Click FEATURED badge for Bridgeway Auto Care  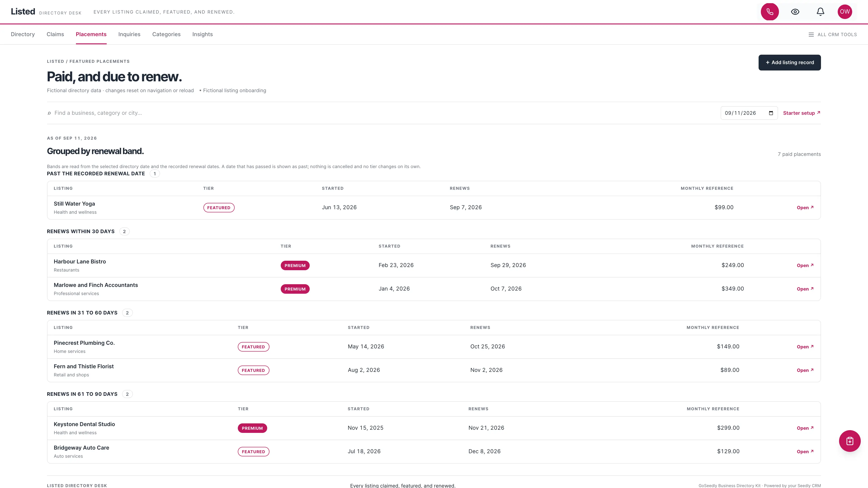253,452
